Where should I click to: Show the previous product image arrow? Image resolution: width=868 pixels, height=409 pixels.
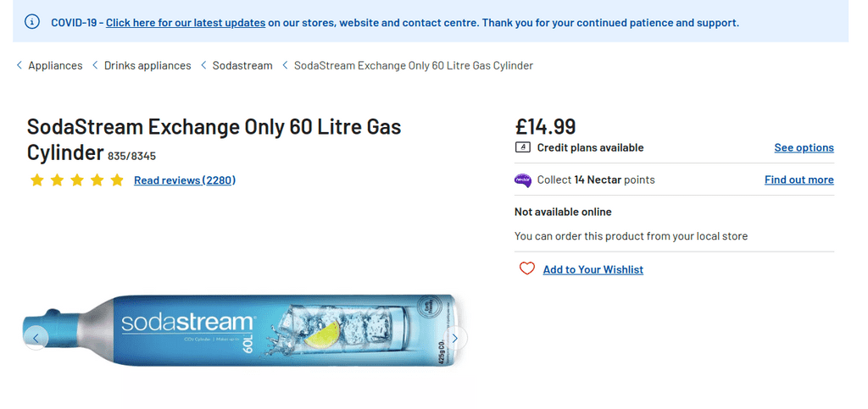36,338
